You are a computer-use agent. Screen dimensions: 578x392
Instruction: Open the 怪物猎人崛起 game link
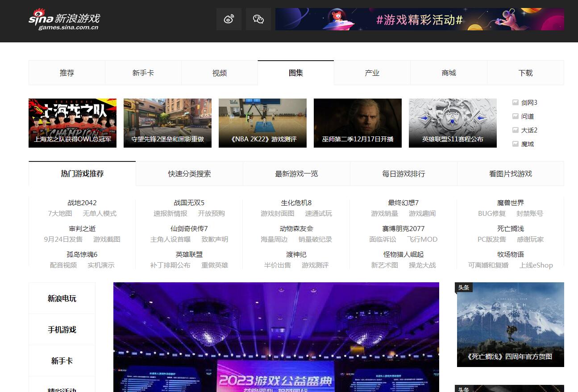403,255
